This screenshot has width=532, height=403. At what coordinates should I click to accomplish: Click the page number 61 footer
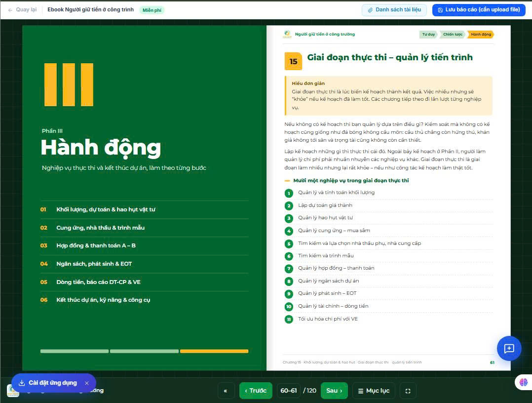point(492,363)
